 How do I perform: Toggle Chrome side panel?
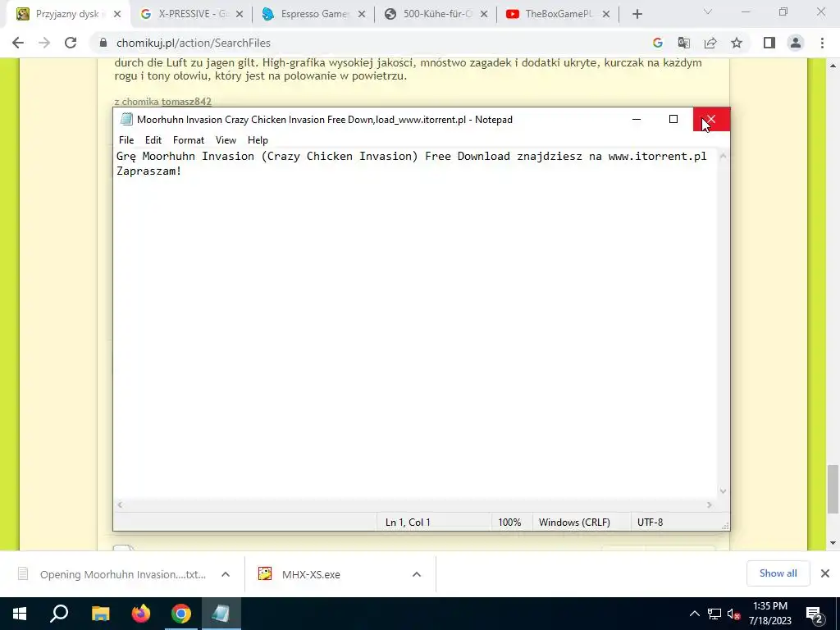769,43
